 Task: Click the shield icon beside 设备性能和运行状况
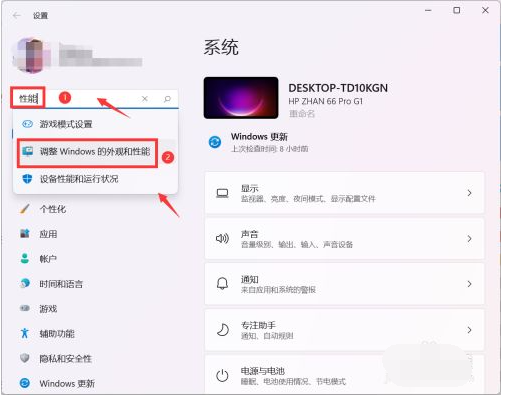pyautogui.click(x=27, y=179)
